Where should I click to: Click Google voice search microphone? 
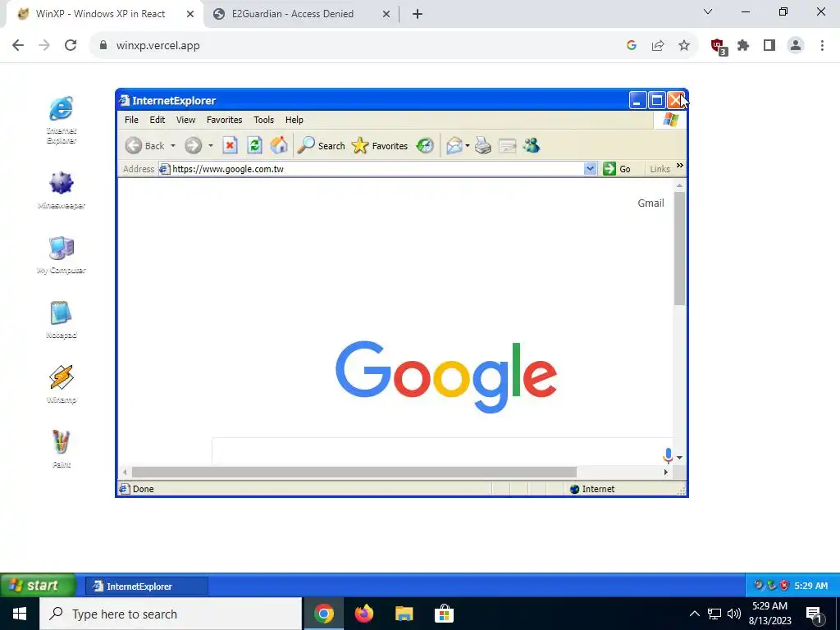[x=668, y=455]
